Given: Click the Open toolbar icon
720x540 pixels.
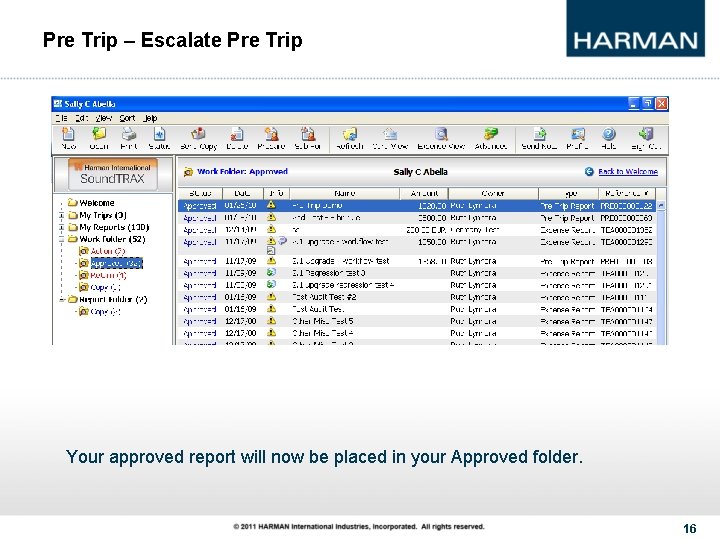Looking at the screenshot, I should point(99,135).
